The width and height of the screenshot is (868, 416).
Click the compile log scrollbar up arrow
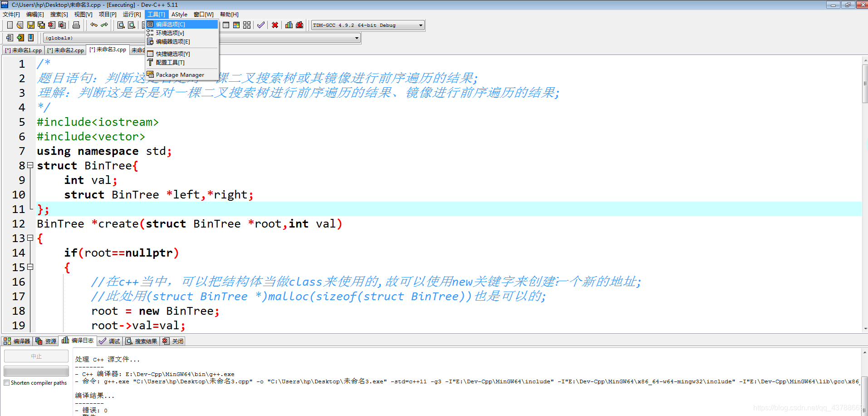[x=865, y=352]
